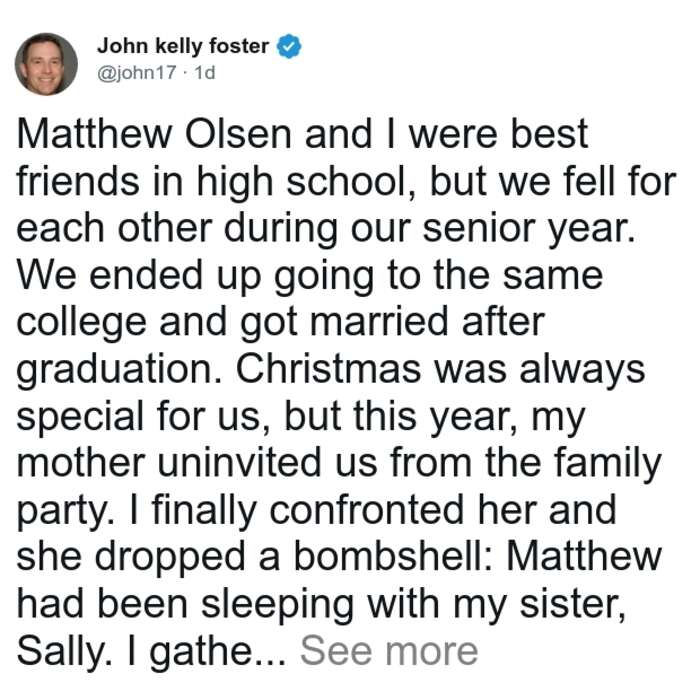The height and width of the screenshot is (700, 700).
Task: Select the name 'Matthew Olsen' in first line
Action: [x=154, y=133]
